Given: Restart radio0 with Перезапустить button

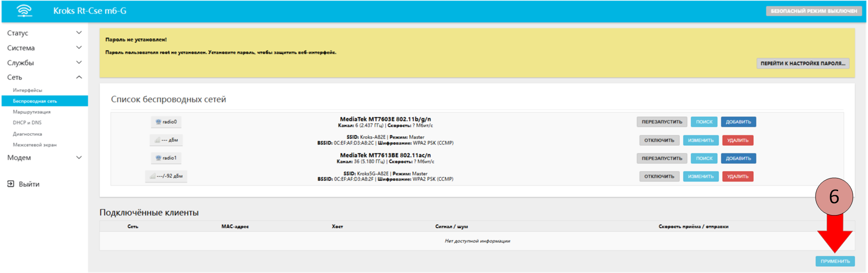Looking at the screenshot, I should tap(662, 122).
